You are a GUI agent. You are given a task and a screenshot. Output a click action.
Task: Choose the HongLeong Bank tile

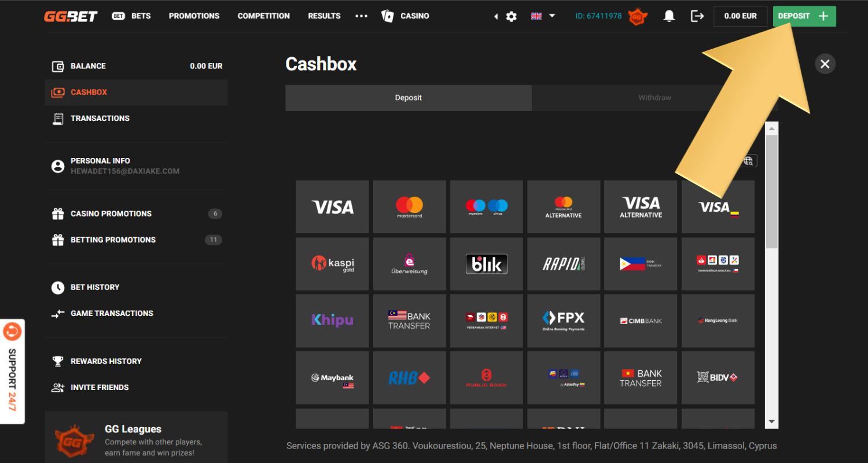(x=718, y=321)
